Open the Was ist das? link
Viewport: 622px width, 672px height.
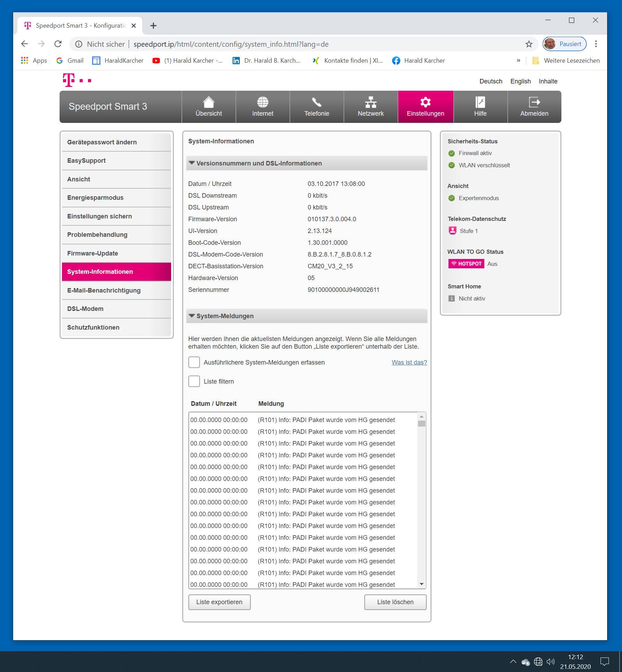pos(409,362)
